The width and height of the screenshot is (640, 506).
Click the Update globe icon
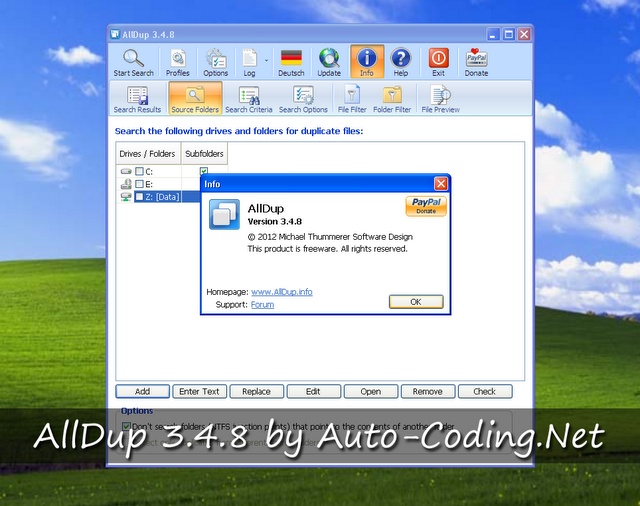tap(329, 58)
